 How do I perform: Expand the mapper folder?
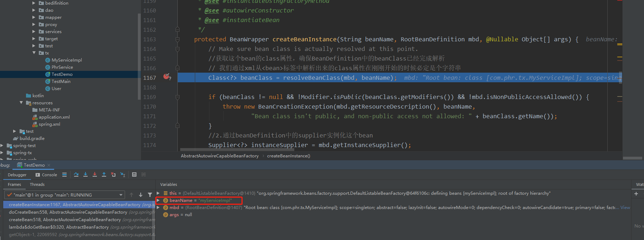pos(34,17)
